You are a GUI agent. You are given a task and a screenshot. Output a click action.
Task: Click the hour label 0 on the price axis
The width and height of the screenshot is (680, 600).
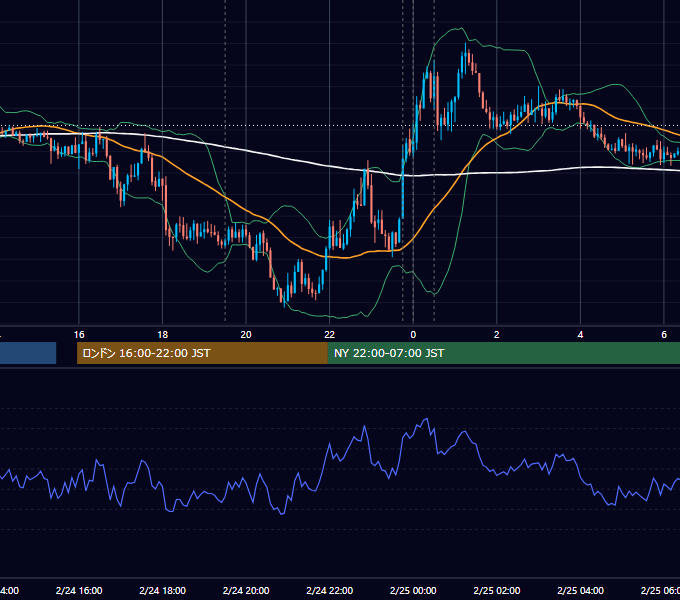[x=413, y=335]
